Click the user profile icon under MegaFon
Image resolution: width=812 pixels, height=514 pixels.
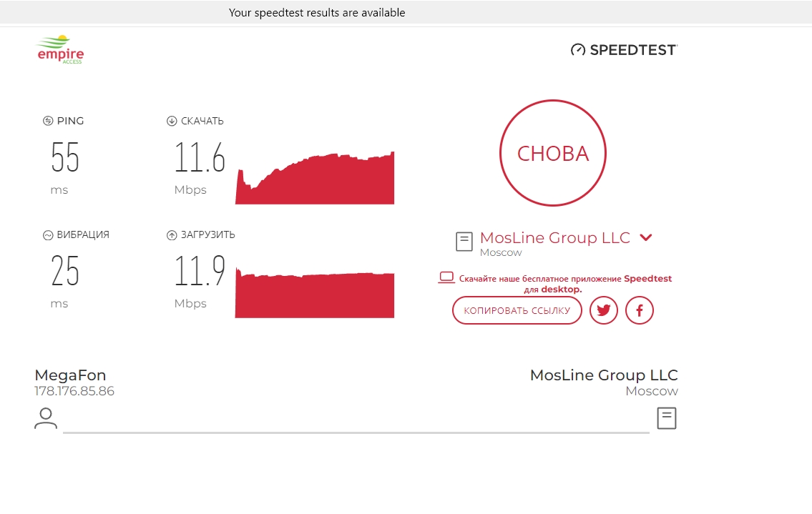point(46,418)
